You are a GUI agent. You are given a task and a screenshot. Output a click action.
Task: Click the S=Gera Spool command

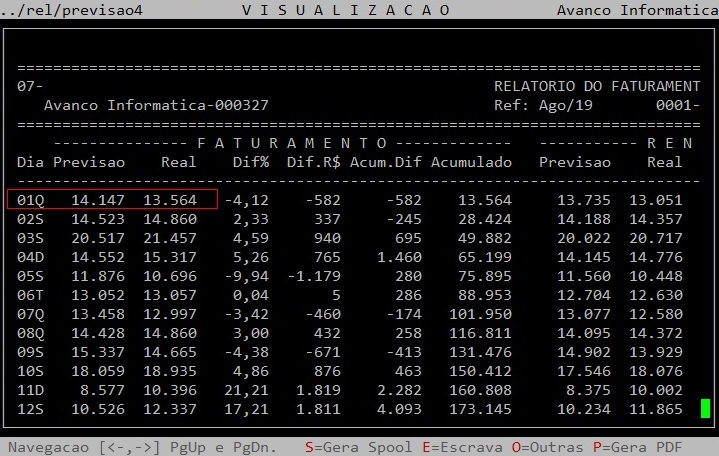click(x=348, y=445)
